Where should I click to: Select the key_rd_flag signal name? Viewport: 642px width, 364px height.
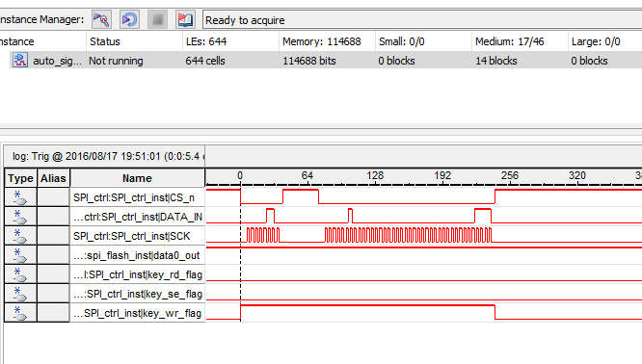(x=137, y=274)
